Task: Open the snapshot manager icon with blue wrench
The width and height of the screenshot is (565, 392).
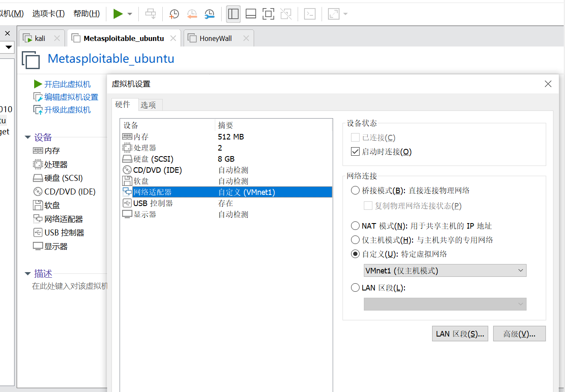Action: click(x=209, y=14)
